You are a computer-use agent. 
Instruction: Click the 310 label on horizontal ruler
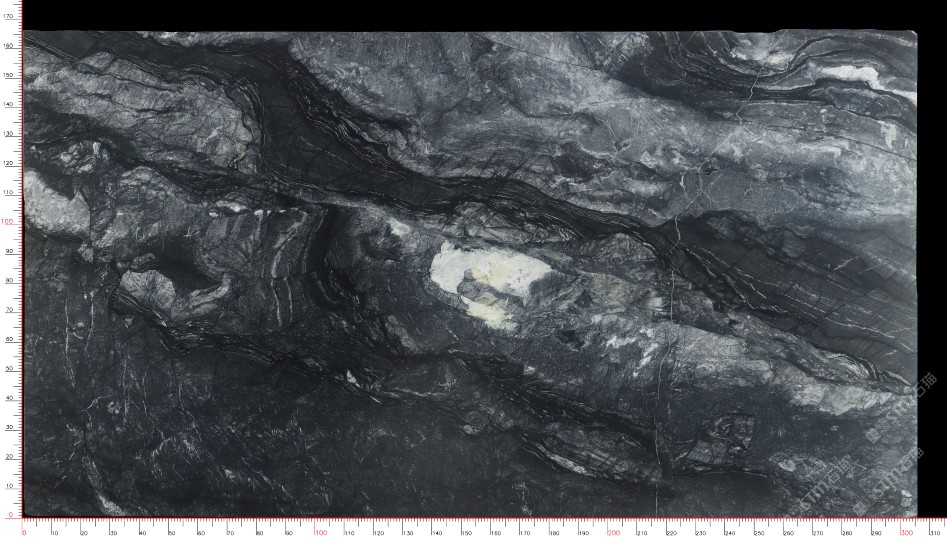tap(936, 533)
